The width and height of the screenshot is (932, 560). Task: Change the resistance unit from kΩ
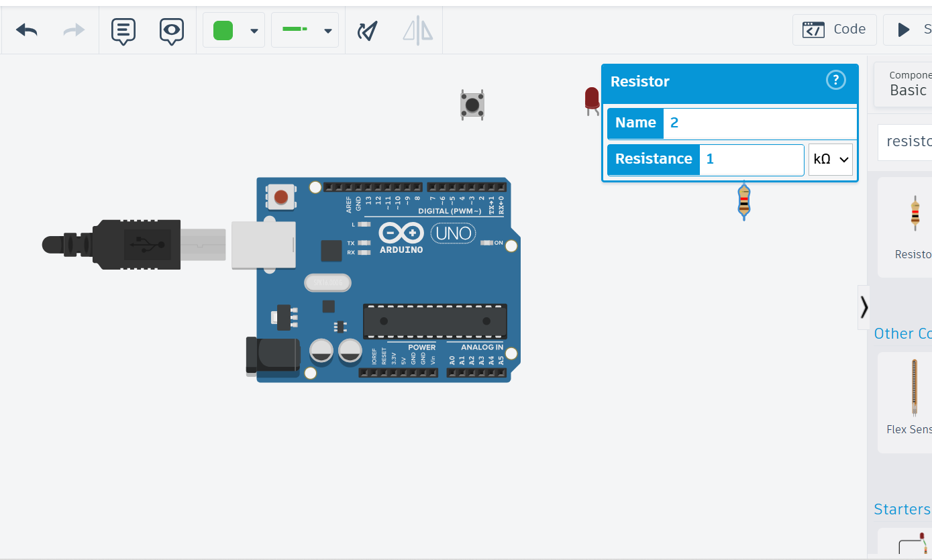pyautogui.click(x=830, y=160)
